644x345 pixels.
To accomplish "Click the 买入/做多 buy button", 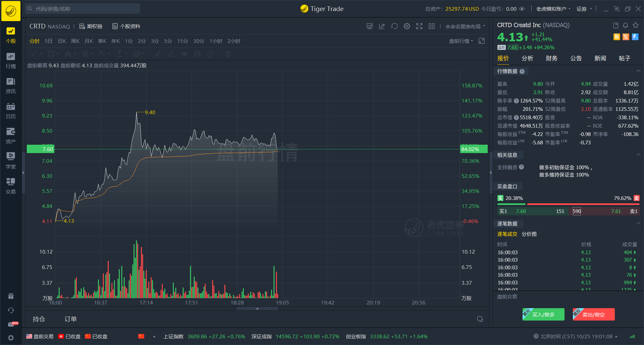I will (543, 314).
